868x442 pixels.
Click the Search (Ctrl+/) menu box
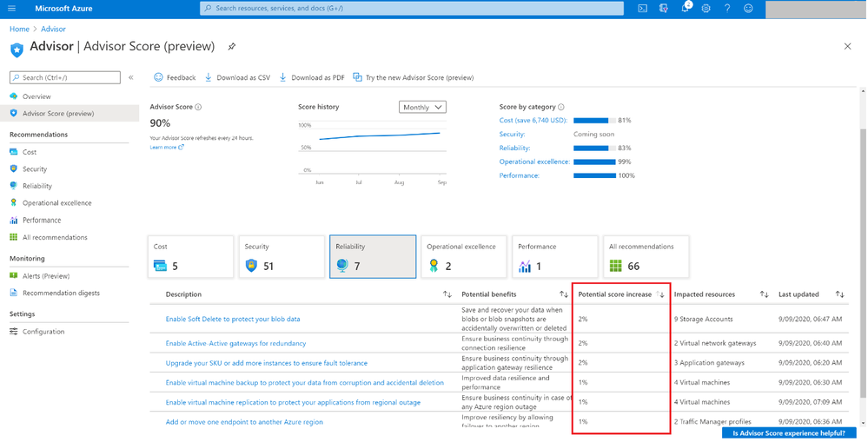[x=65, y=77]
